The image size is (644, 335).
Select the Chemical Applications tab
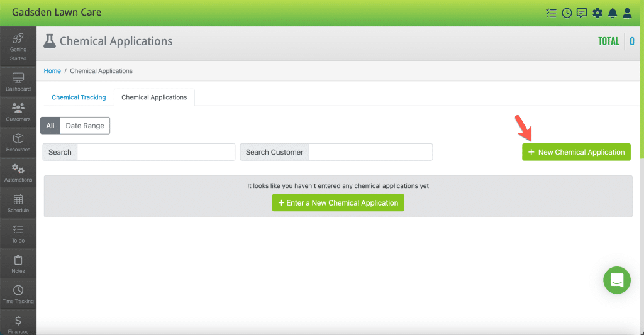(154, 97)
